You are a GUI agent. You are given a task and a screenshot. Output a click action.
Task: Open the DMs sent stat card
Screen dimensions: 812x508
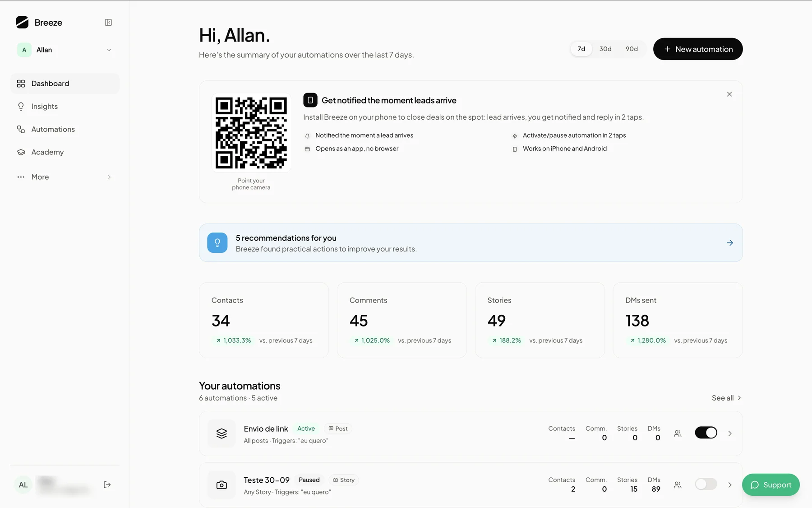tap(678, 320)
